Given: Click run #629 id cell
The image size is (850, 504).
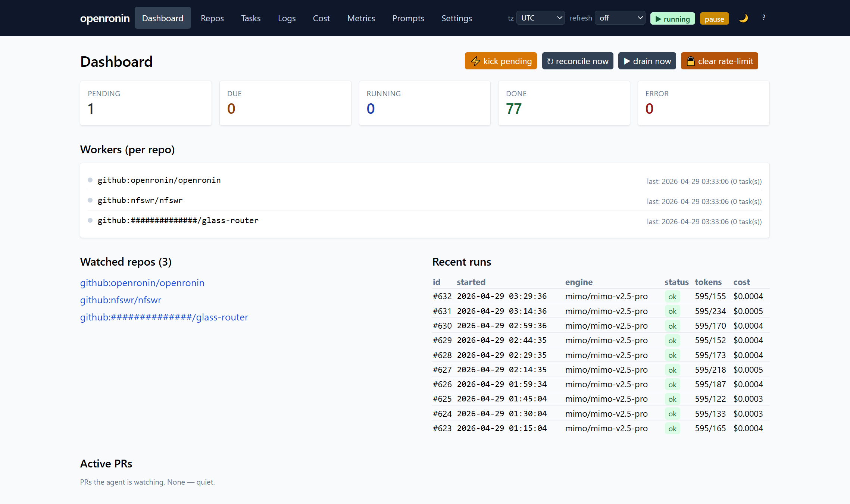Looking at the screenshot, I should coord(442,340).
